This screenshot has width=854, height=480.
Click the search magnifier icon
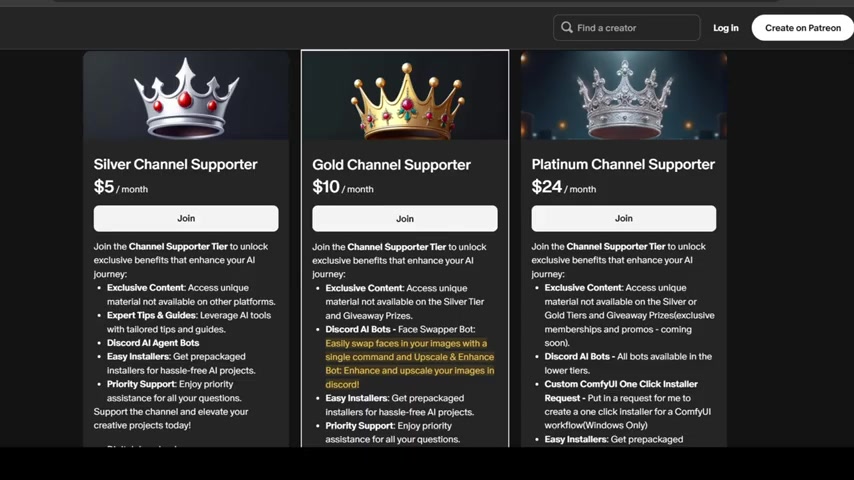click(x=566, y=27)
